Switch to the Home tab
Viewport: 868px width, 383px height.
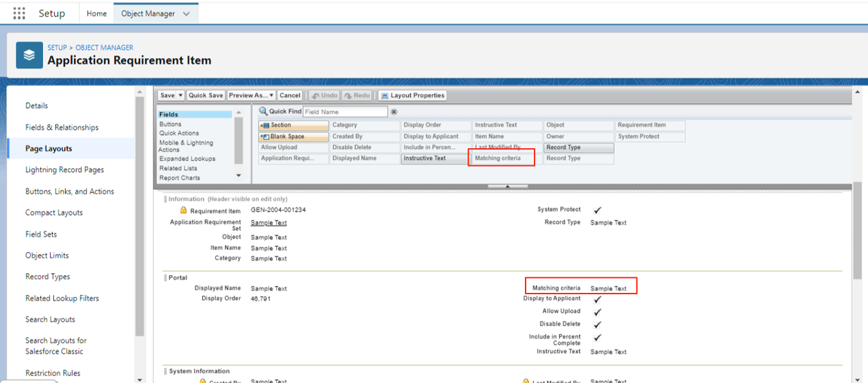[96, 14]
